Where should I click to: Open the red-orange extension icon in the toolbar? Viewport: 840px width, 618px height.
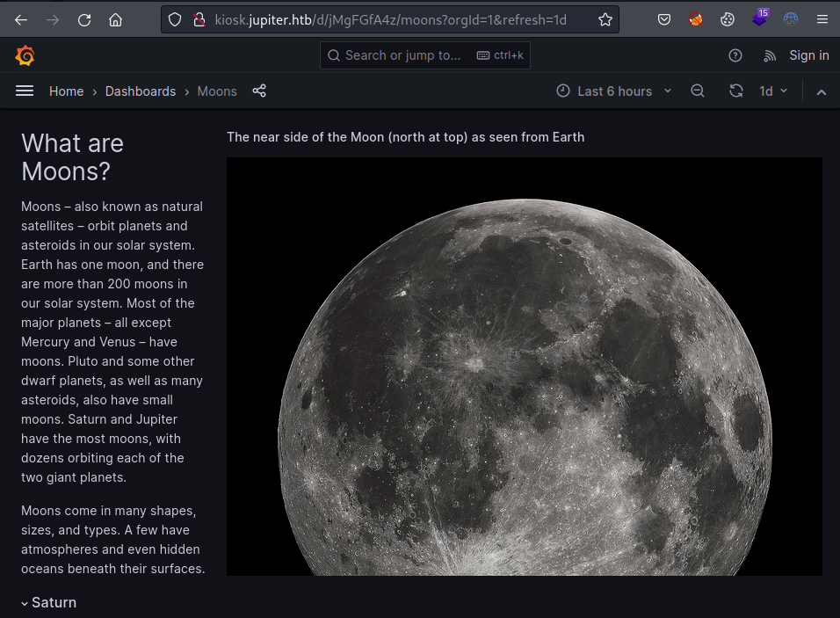pyautogui.click(x=695, y=20)
